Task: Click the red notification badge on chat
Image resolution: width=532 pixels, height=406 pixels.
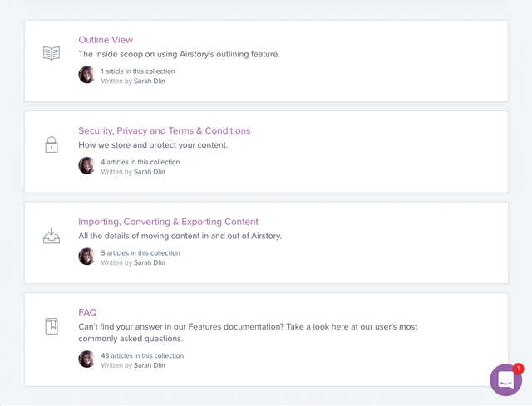Action: [518, 369]
